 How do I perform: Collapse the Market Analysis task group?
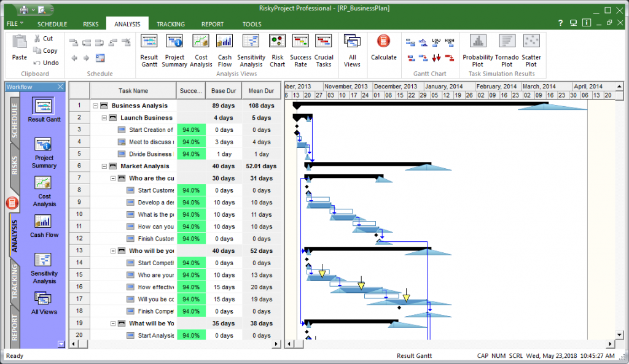point(105,166)
